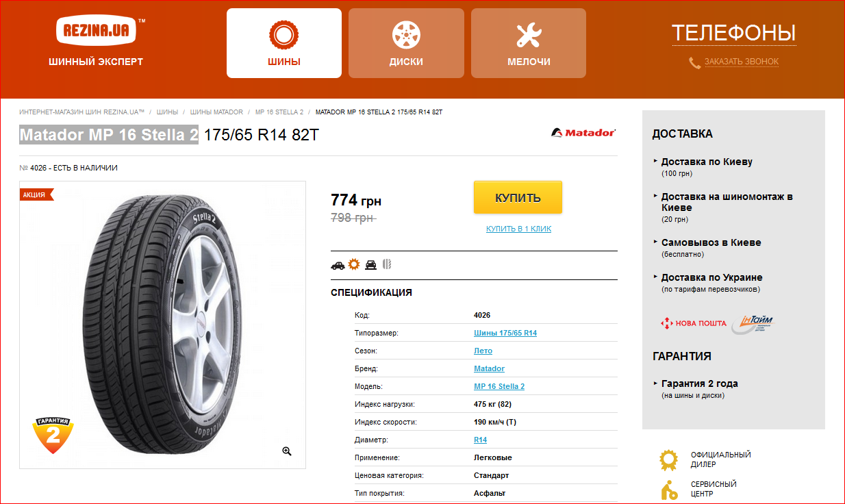Click the phone icon beside Заказать звонок

tap(694, 62)
